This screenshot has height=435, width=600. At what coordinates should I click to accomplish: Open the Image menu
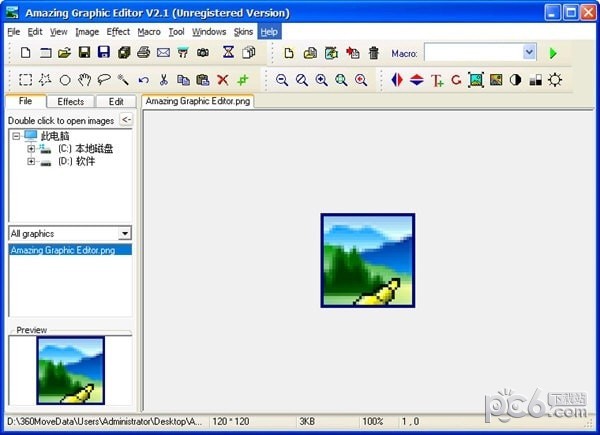(x=87, y=32)
